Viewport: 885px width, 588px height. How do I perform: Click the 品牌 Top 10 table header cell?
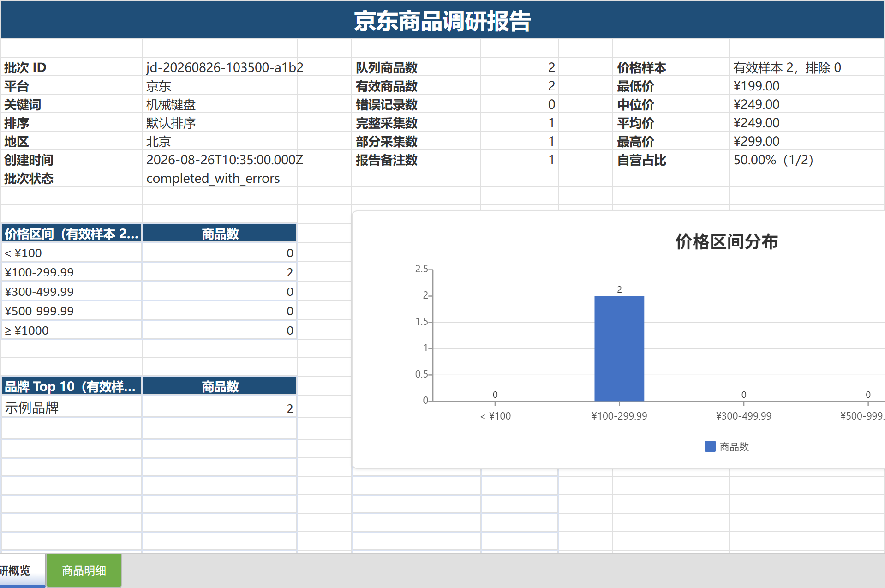pyautogui.click(x=72, y=386)
